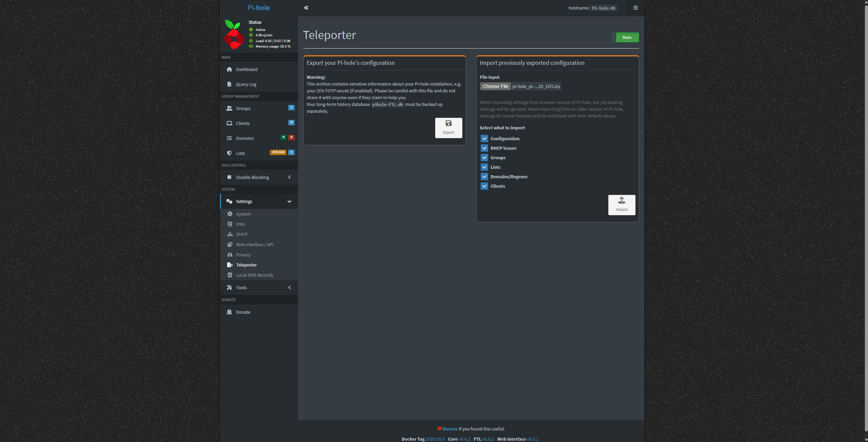Toggle the Basic/Expert settings switch
The image size is (868, 442).
[x=625, y=37]
